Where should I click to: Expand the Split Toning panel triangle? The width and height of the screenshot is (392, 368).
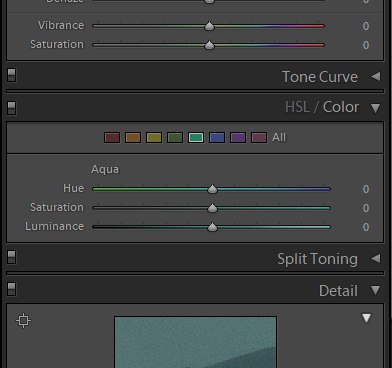tap(376, 258)
